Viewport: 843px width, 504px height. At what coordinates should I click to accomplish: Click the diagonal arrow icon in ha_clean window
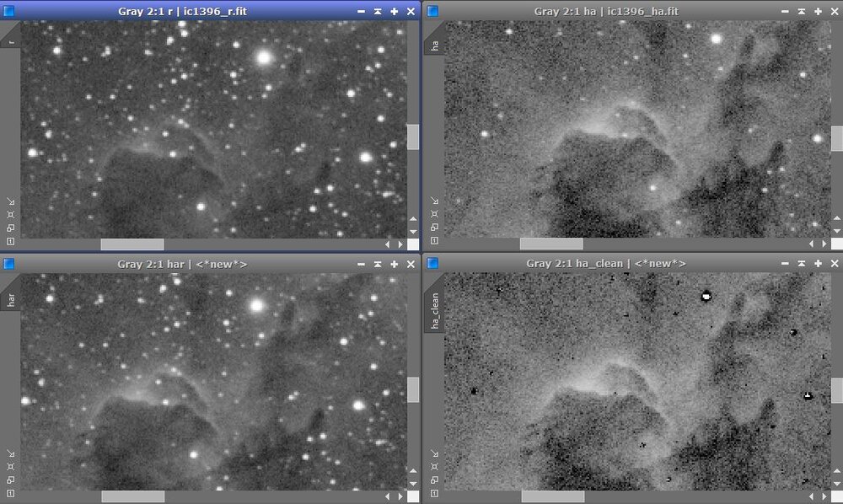pyautogui.click(x=434, y=453)
